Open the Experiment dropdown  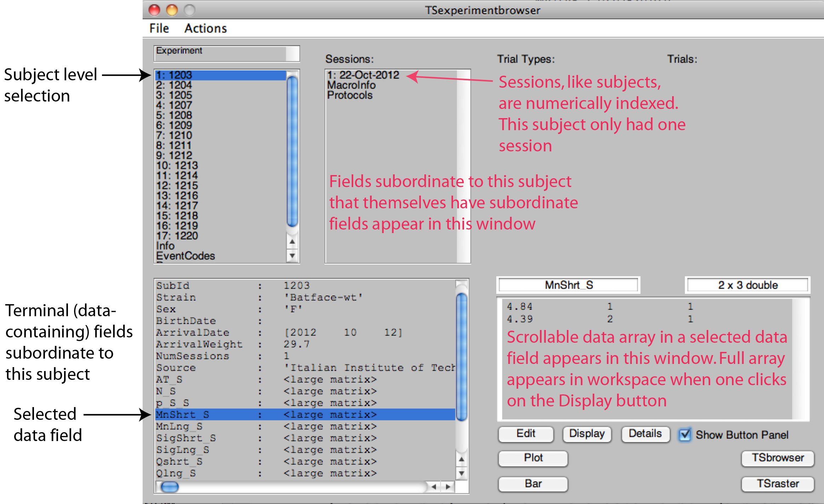coord(227,53)
